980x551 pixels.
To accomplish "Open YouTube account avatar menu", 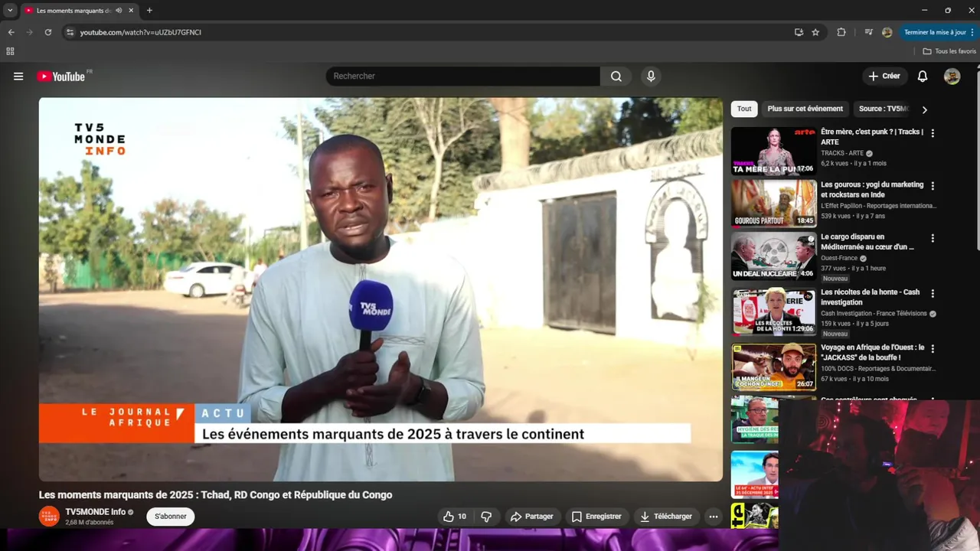I will (952, 77).
